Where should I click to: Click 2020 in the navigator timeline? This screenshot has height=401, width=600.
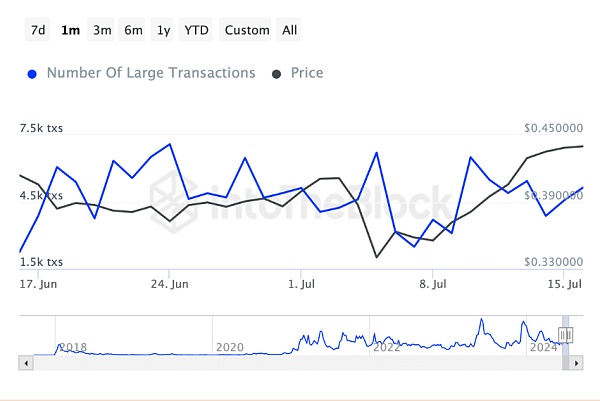point(230,347)
